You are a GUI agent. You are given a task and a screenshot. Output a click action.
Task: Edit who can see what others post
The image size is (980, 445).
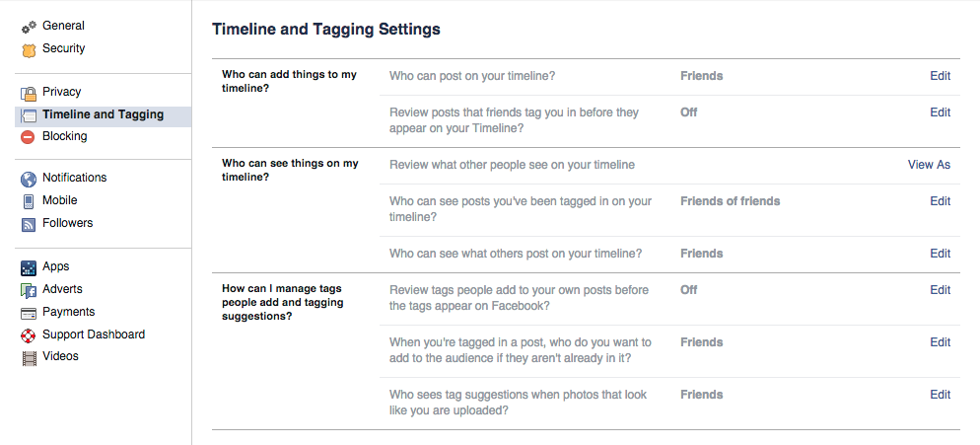click(940, 254)
